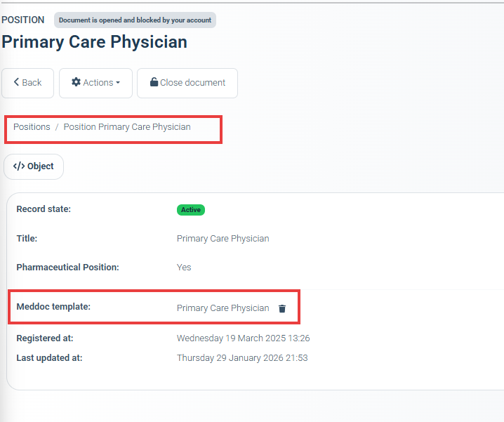Click Position Primary Care Physician breadcrumb
This screenshot has height=422, width=504.
(127, 127)
